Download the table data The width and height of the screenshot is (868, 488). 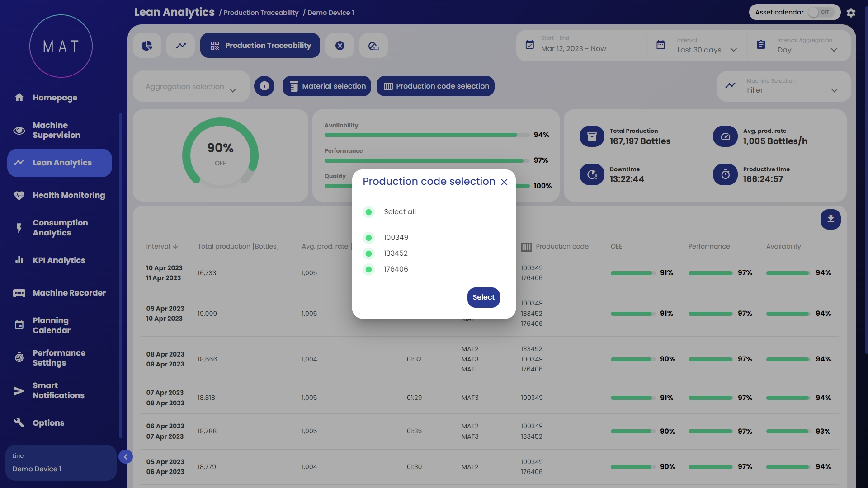(x=830, y=219)
